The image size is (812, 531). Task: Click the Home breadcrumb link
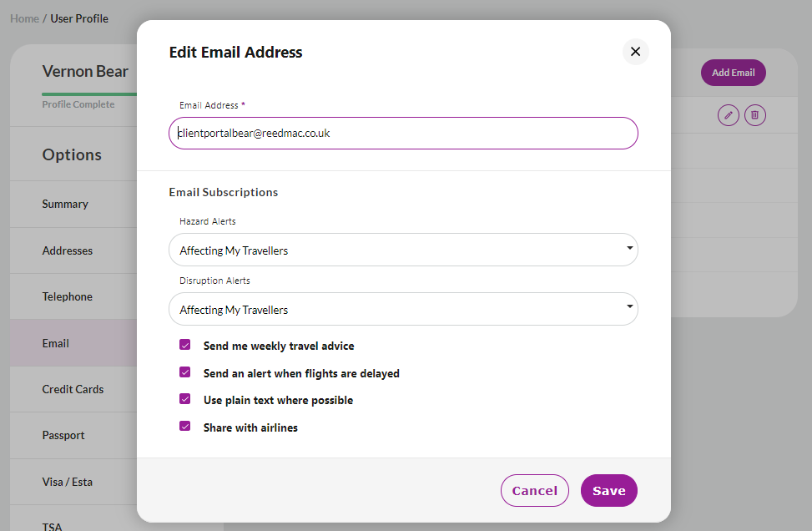(24, 18)
